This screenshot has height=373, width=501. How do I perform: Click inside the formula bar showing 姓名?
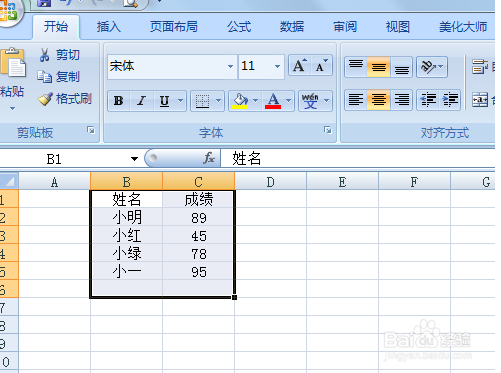click(x=358, y=158)
